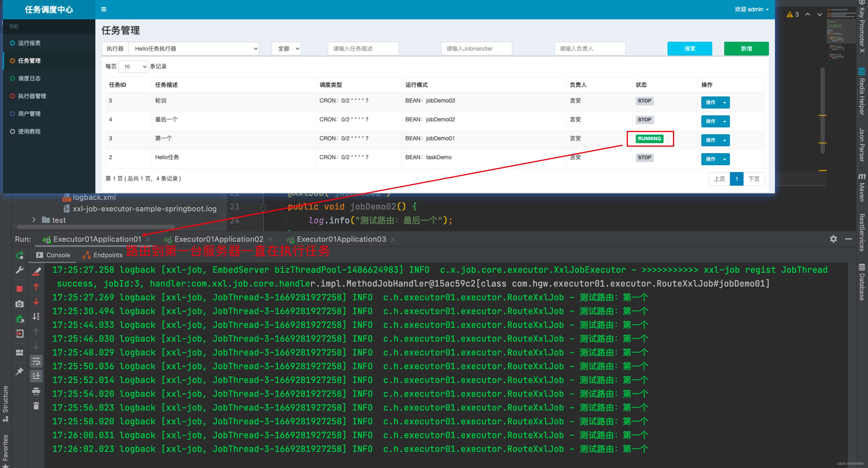Click the sort lines icon in console toolbar

tap(36, 316)
